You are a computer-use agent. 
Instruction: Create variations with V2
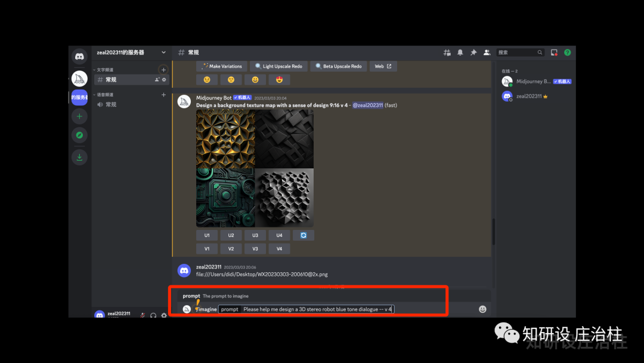[x=231, y=249]
